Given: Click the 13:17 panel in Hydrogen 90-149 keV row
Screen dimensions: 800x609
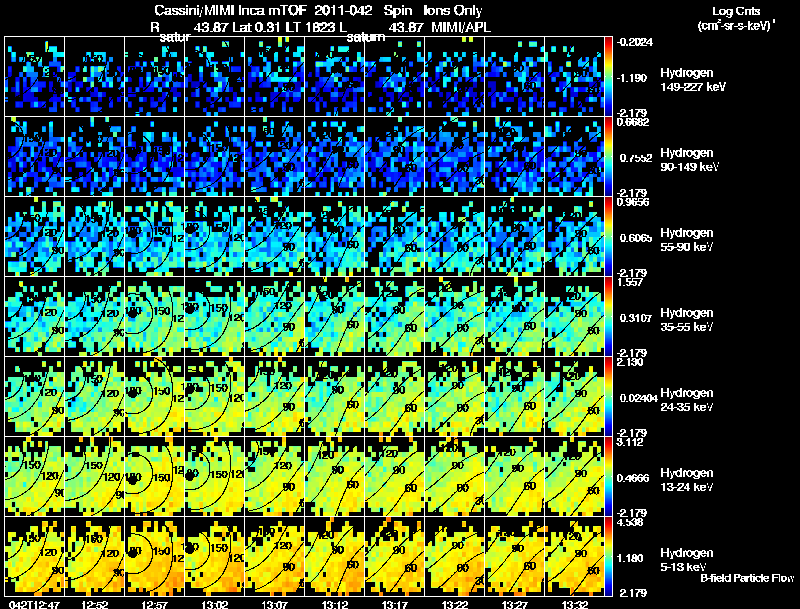Looking at the screenshot, I should [x=394, y=156].
